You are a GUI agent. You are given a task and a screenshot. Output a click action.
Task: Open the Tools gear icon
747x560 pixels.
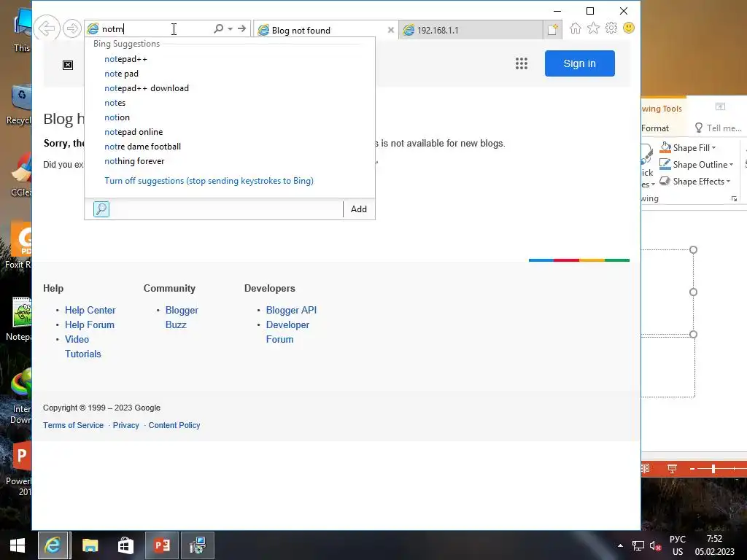tap(611, 28)
